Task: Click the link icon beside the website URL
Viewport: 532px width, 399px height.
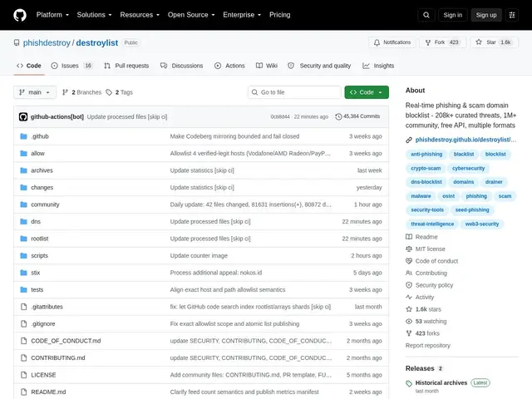Action: 409,140
